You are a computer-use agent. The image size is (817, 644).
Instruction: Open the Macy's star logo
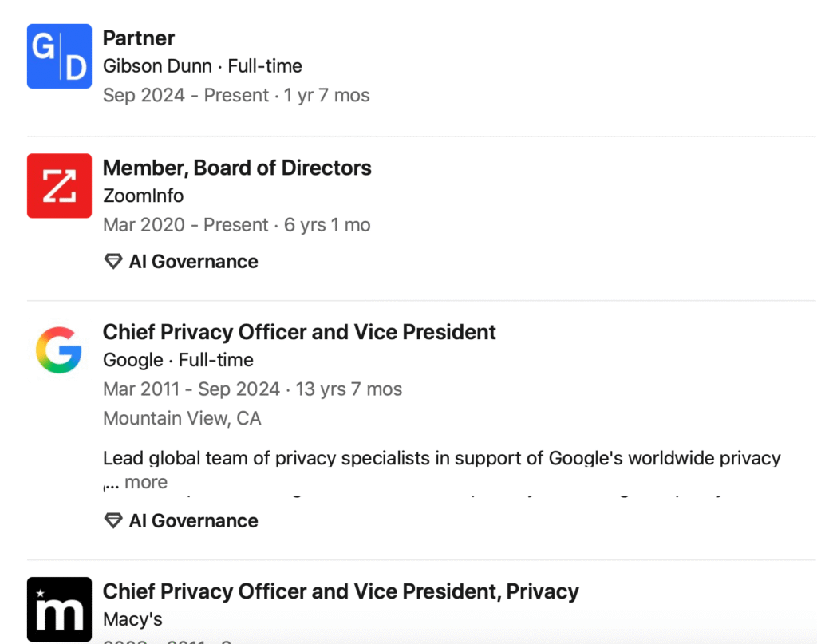click(x=59, y=610)
